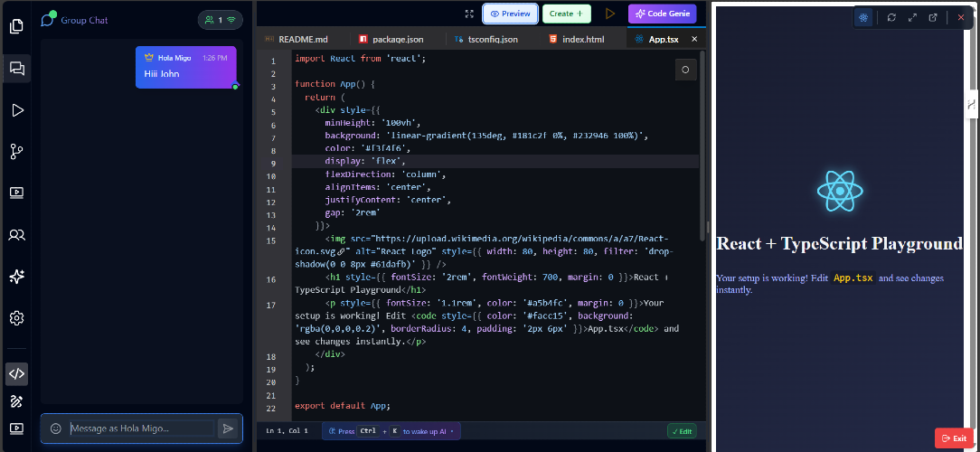Focus the Message as Hola Migo input
This screenshot has width=980, height=452.
coord(141,428)
